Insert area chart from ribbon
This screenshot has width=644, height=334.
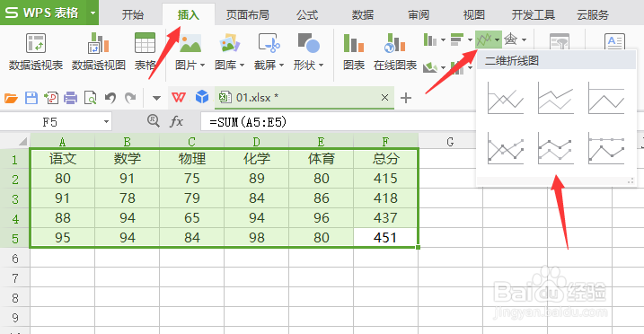[430, 66]
